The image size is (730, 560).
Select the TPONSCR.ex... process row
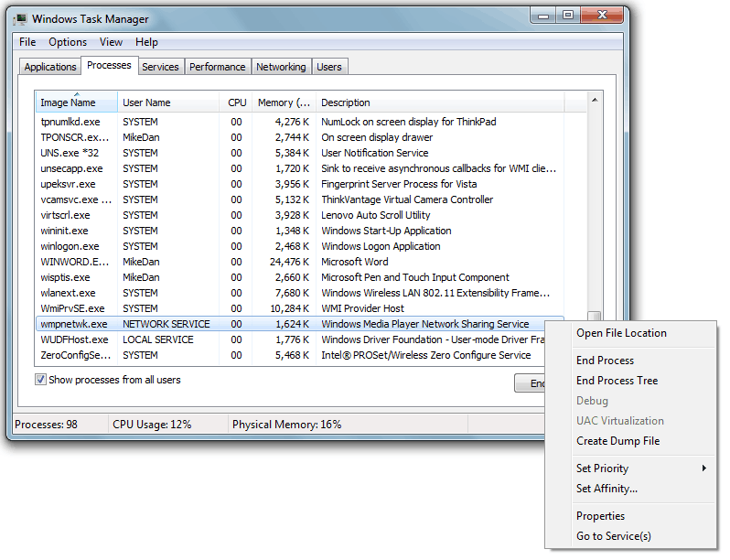point(299,137)
